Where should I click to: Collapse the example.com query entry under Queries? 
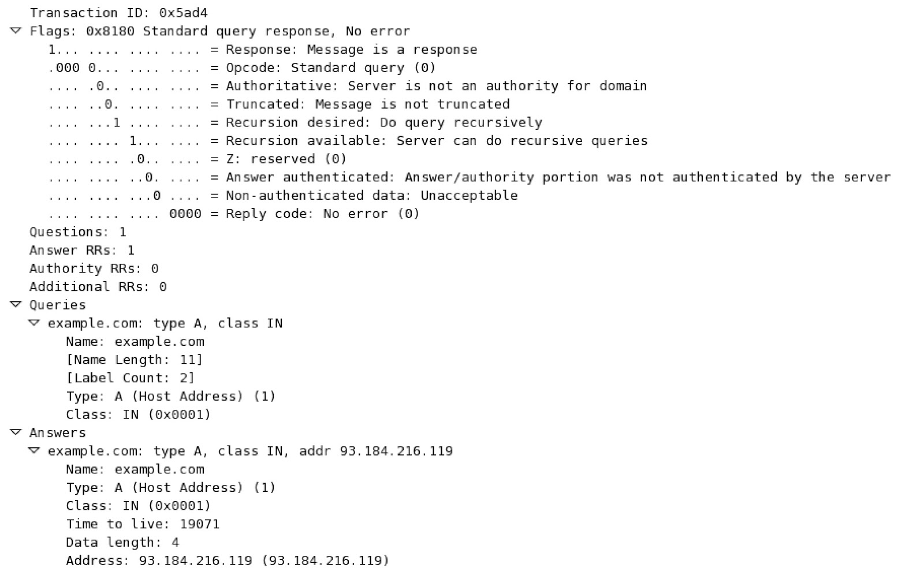point(34,323)
